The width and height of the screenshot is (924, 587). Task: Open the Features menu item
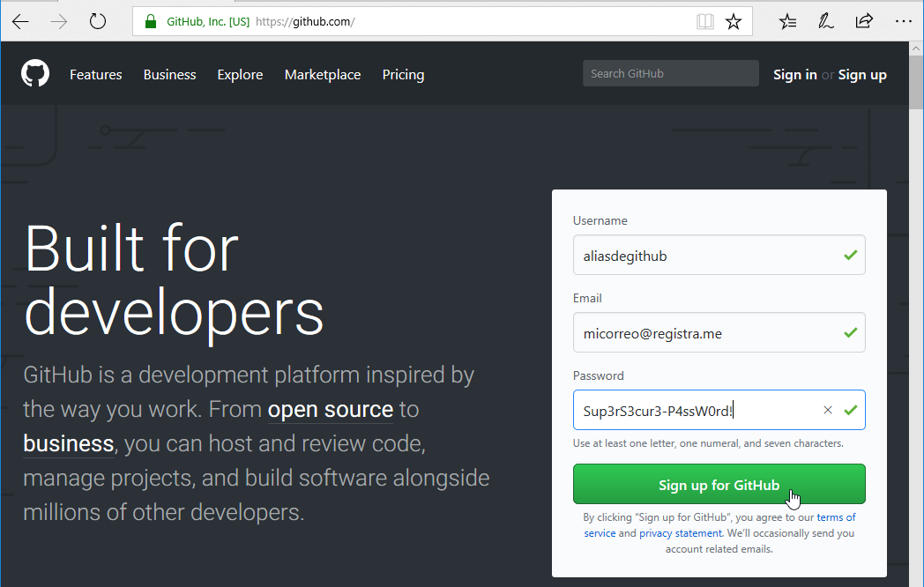tap(96, 75)
